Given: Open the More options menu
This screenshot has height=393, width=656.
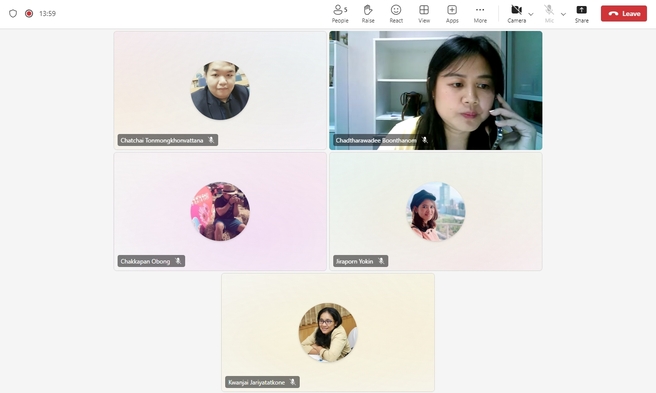Looking at the screenshot, I should click(x=480, y=14).
